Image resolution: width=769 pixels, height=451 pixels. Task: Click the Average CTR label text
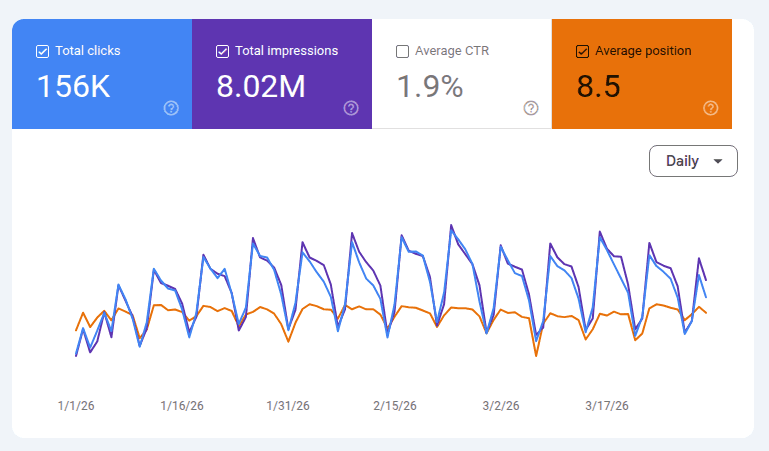(x=452, y=51)
